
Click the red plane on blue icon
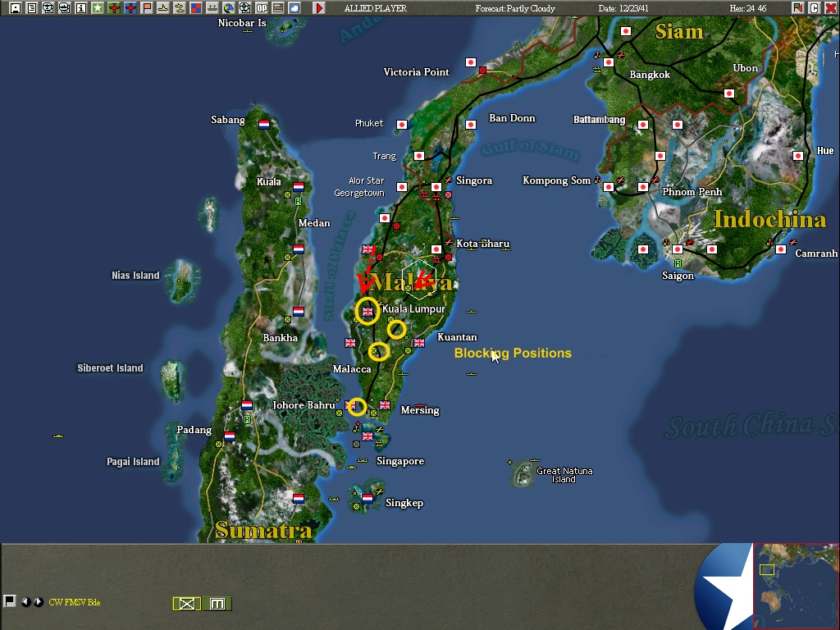pos(130,7)
